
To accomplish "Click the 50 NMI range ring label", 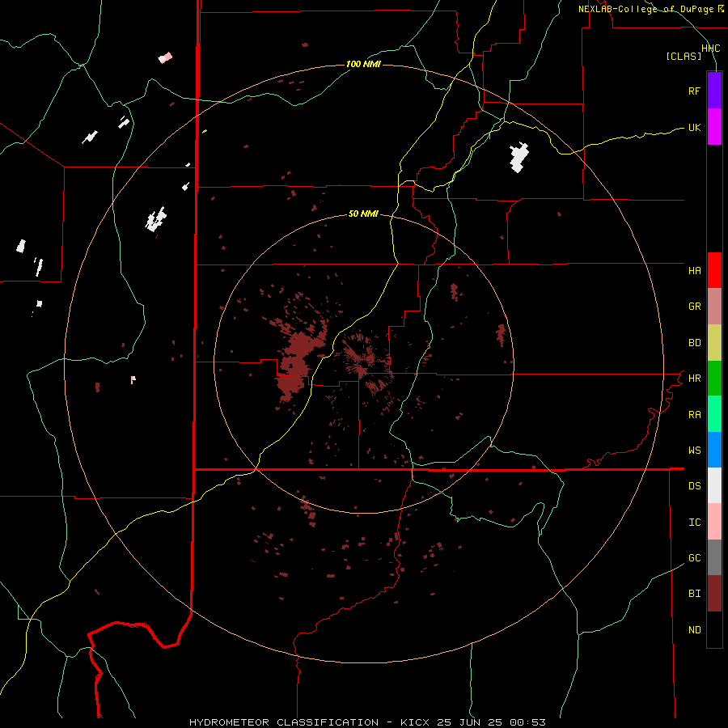I will point(363,214).
